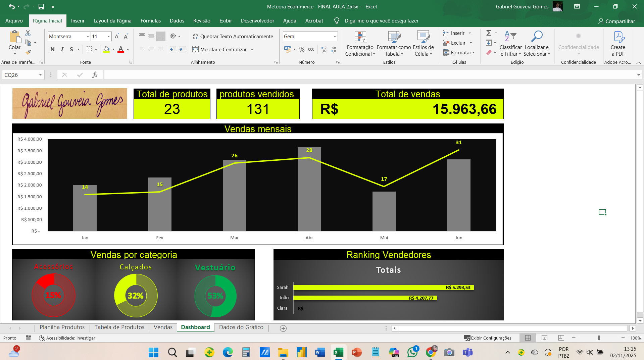Collapse the ribbon with the arrow
Screen dimensions: 644x360
click(x=639, y=62)
